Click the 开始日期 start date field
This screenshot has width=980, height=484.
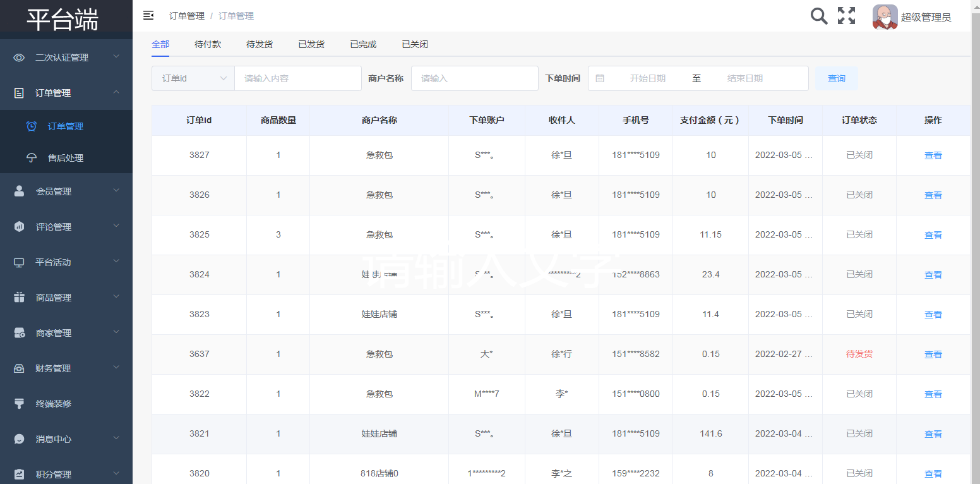[647, 78]
